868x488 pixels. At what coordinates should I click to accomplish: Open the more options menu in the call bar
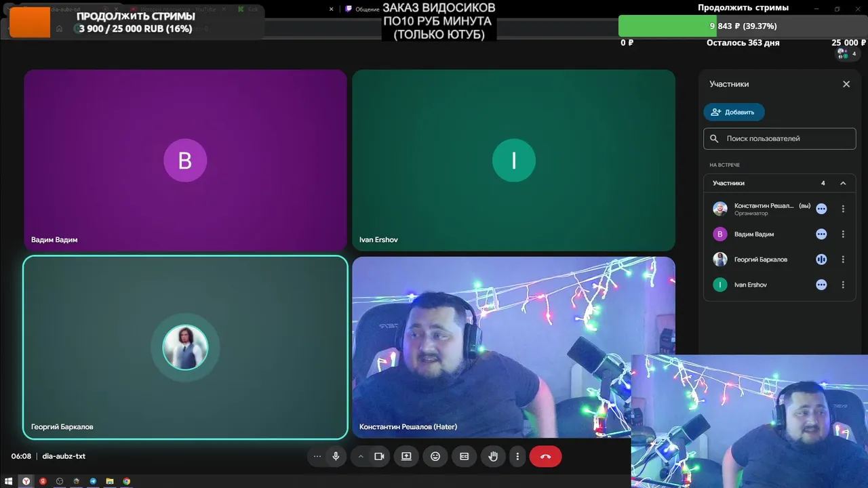[x=517, y=456]
